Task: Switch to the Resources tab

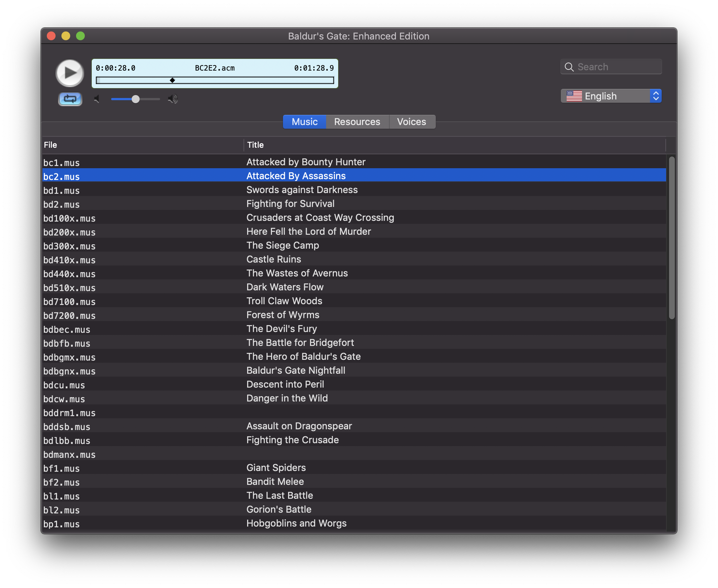Action: tap(357, 122)
